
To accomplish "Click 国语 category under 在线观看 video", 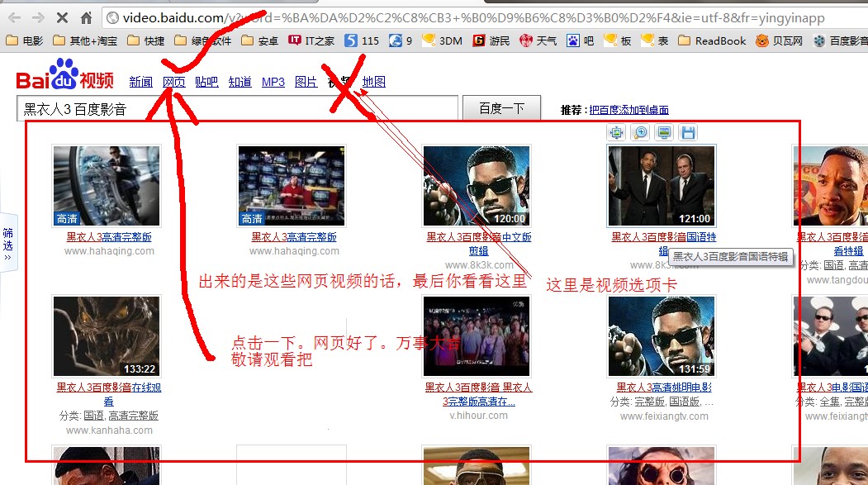I will point(93,416).
